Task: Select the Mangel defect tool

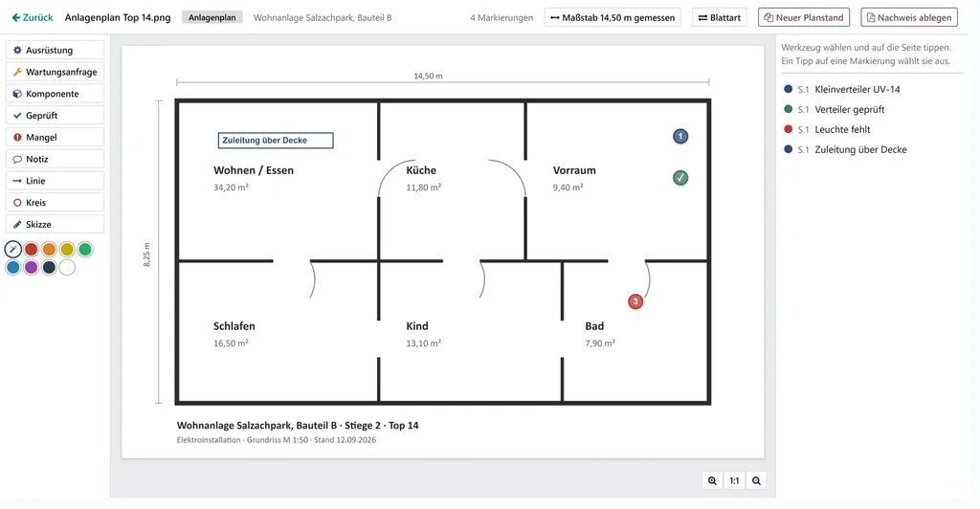Action: (x=55, y=138)
